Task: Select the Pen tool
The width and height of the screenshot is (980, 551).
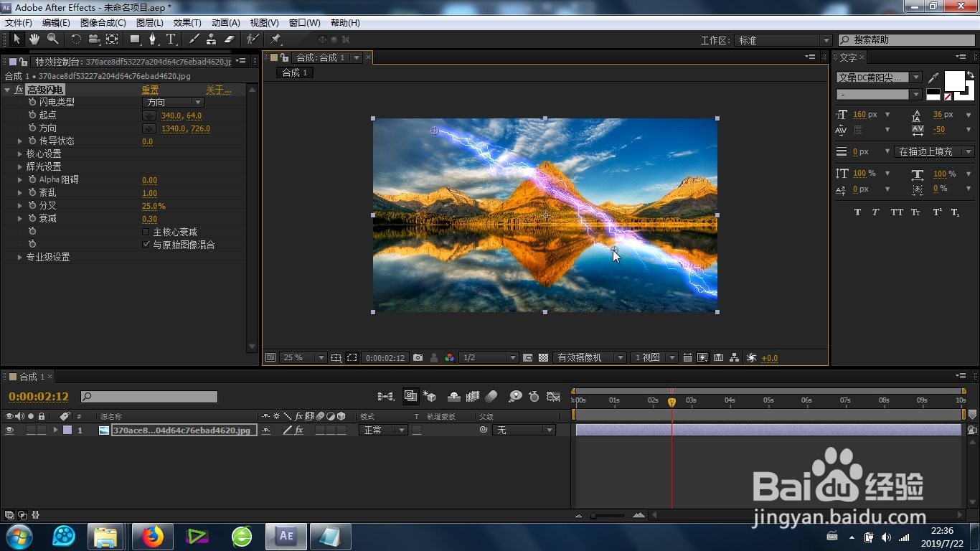Action: pyautogui.click(x=153, y=39)
